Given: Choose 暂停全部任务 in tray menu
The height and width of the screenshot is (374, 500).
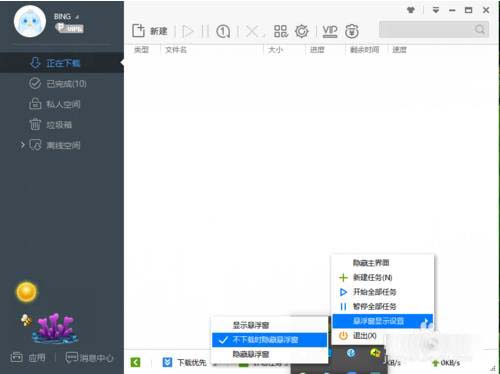Looking at the screenshot, I should 383,306.
